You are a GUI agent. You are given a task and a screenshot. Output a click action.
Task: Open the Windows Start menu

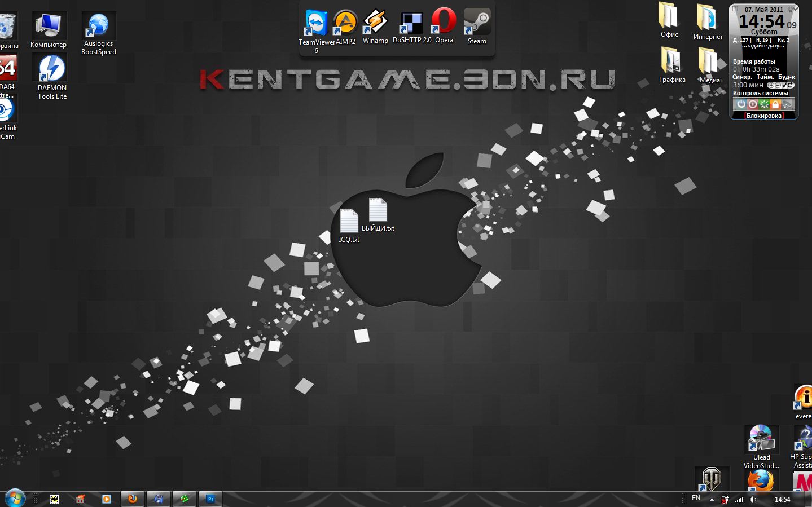click(15, 499)
